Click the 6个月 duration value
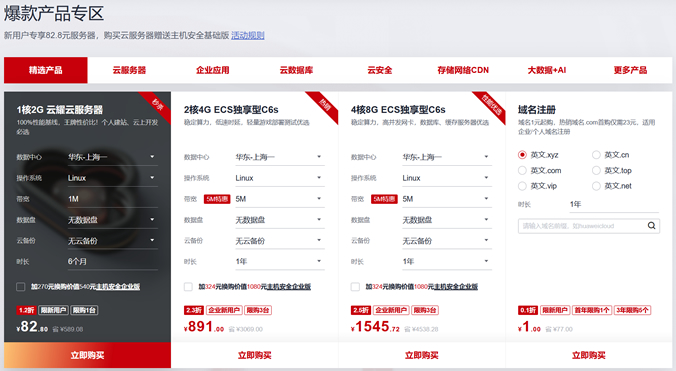The image size is (676, 371). (x=77, y=261)
